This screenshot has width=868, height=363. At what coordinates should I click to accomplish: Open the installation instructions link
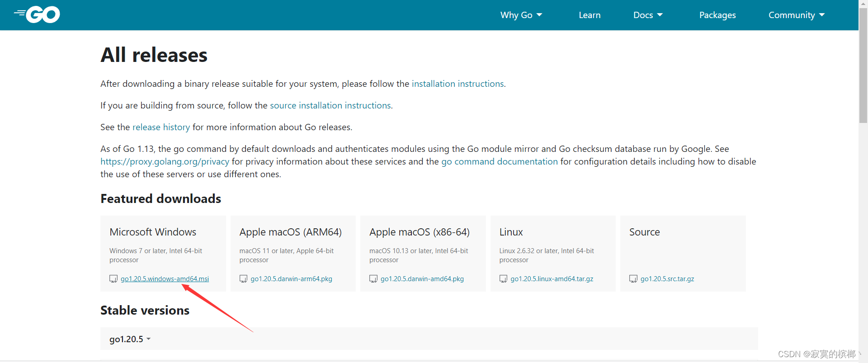[x=458, y=84]
